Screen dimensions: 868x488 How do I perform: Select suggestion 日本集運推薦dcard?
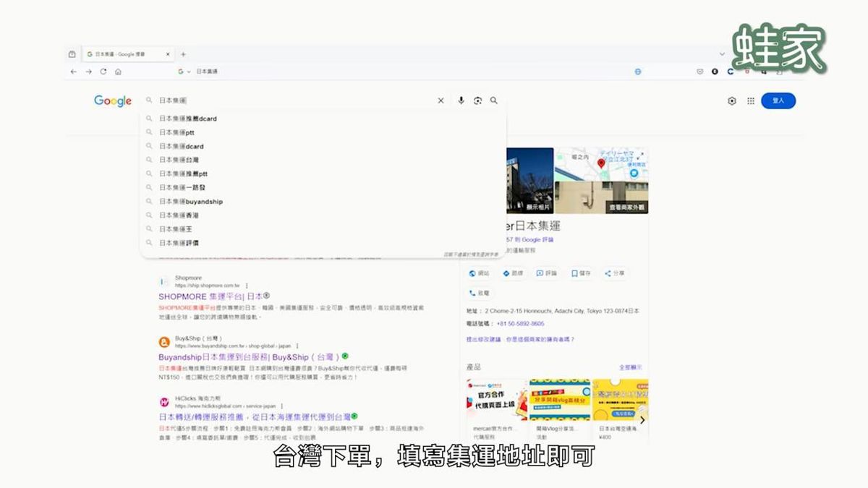[188, 119]
